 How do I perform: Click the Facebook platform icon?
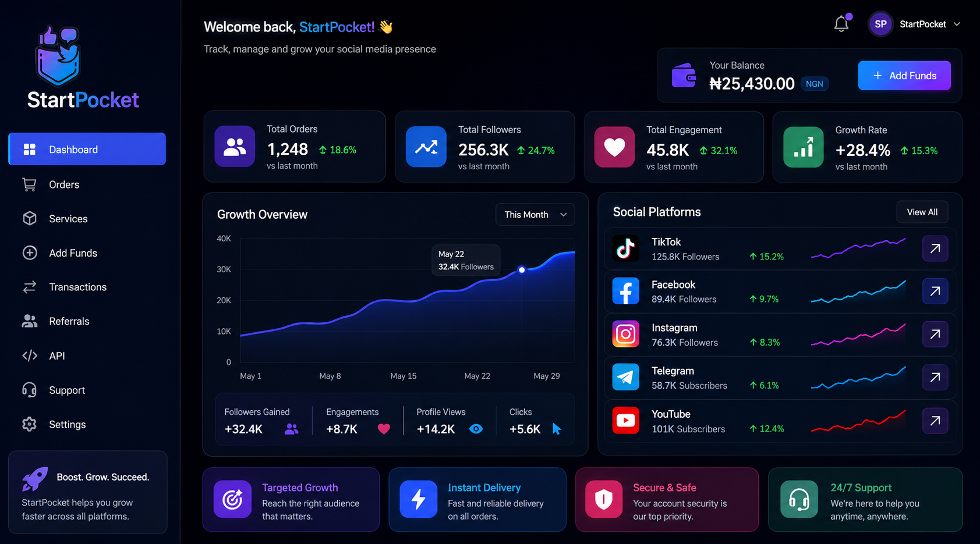pyautogui.click(x=626, y=291)
